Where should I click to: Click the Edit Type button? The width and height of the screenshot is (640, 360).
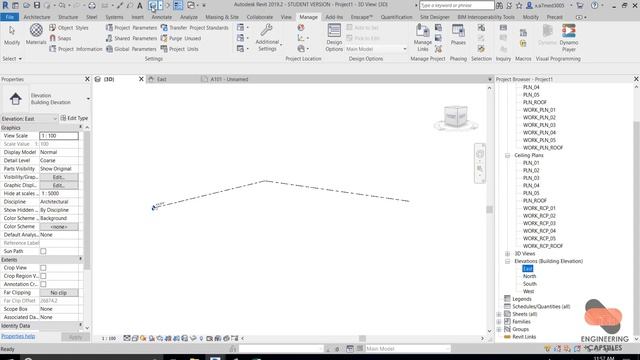click(x=74, y=118)
